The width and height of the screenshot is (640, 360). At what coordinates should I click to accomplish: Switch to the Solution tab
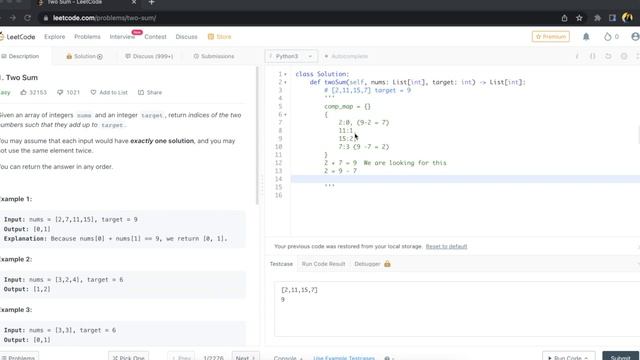pos(84,56)
